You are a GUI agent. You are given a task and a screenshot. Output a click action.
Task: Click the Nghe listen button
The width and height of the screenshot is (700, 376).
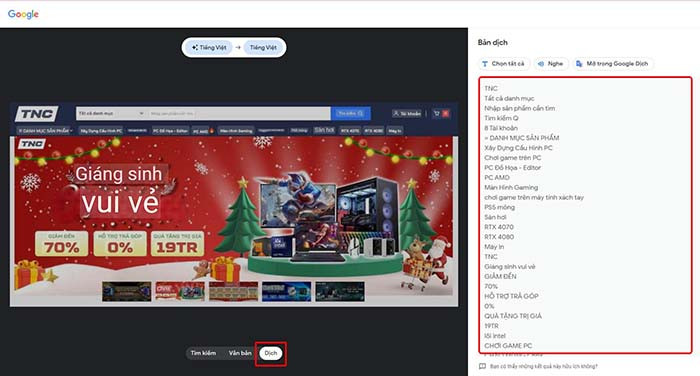pos(551,64)
